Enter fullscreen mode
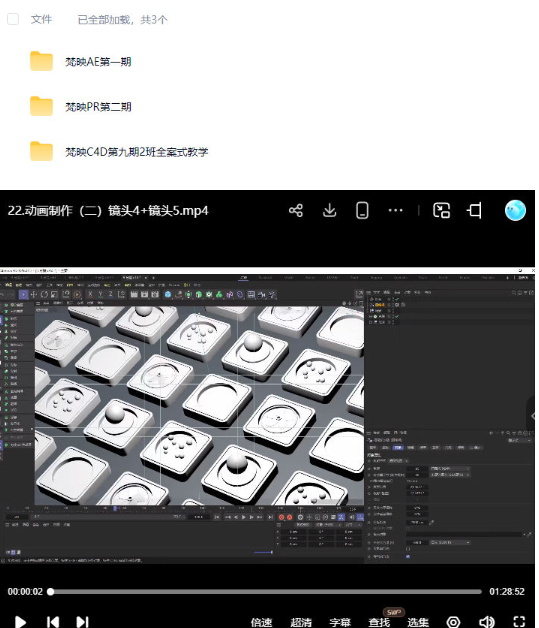Screen dimensions: 539x628 (519, 622)
